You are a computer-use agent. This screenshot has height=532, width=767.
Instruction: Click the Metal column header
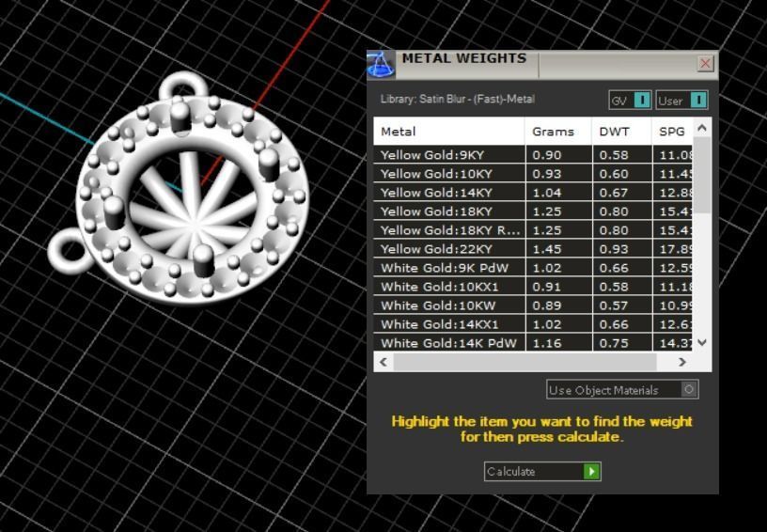449,131
